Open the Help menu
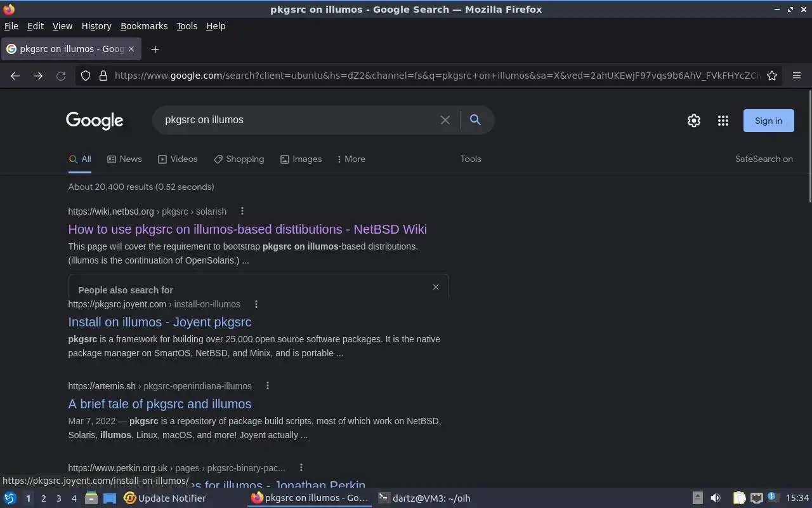Viewport: 812px width, 508px height. 216,26
